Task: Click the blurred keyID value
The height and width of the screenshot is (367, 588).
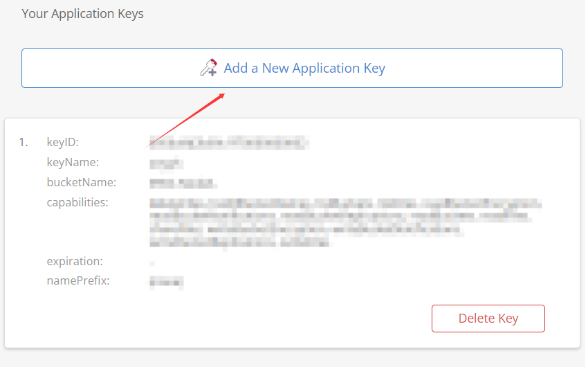Action: pos(228,143)
